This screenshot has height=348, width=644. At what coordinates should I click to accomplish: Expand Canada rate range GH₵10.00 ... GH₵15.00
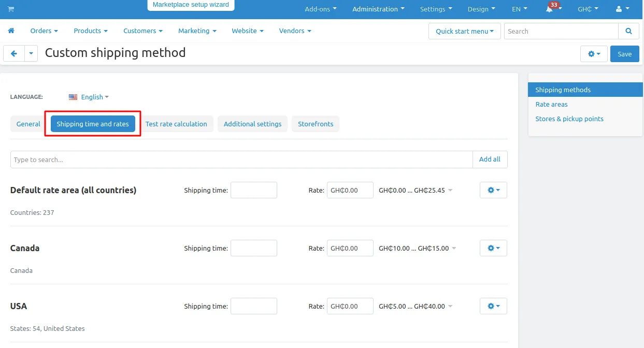[x=418, y=248]
